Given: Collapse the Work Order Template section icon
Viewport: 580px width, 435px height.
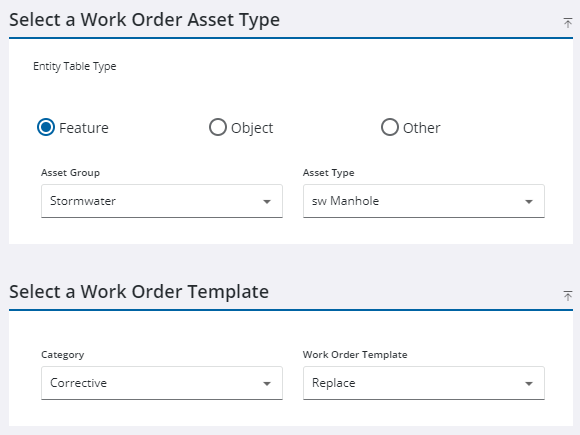Looking at the screenshot, I should [567, 295].
